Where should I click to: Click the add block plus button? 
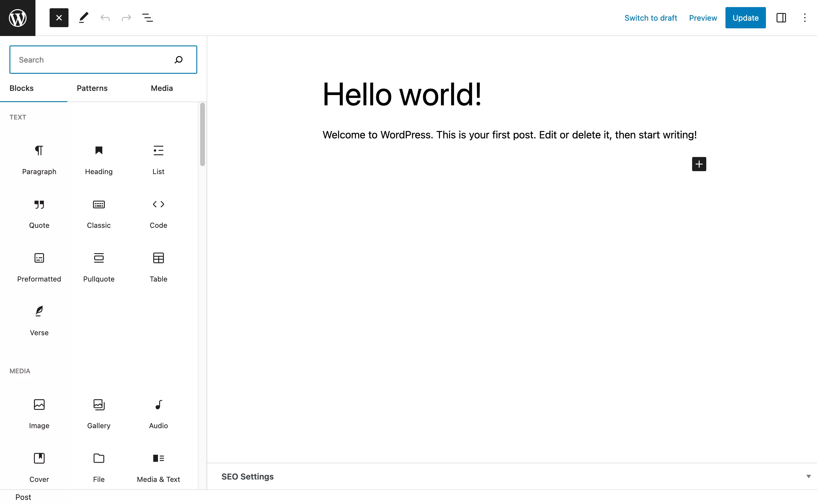pos(699,164)
